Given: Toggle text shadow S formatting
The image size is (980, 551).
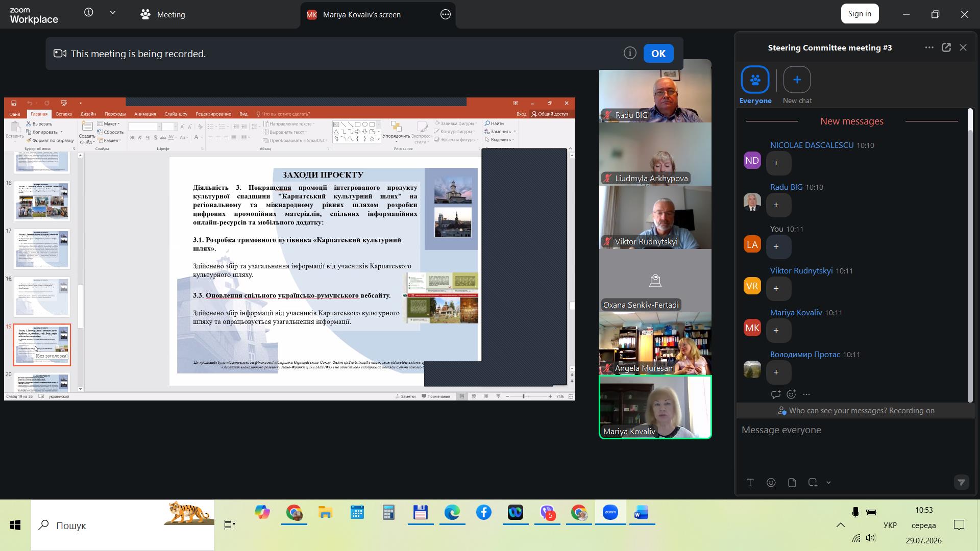Looking at the screenshot, I should coord(155,138).
